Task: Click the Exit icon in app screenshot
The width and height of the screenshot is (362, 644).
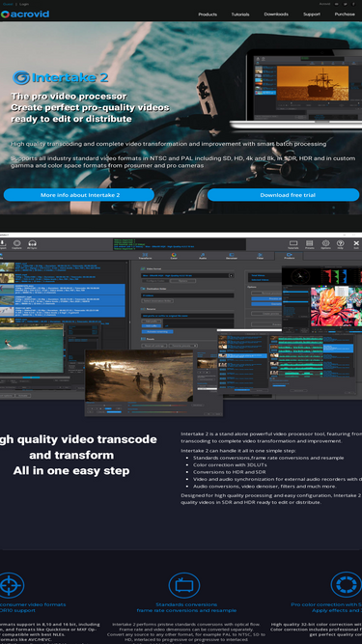Action: click(356, 245)
